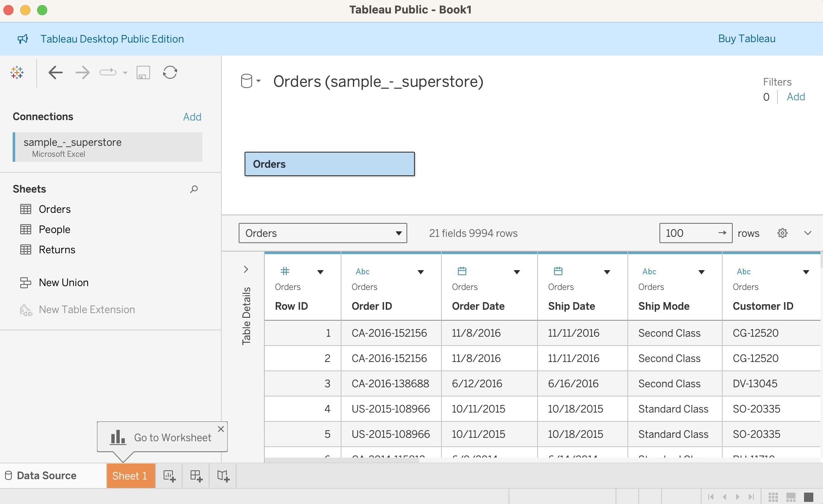The height and width of the screenshot is (504, 823).
Task: Click Add next to Connections
Action: click(x=192, y=117)
